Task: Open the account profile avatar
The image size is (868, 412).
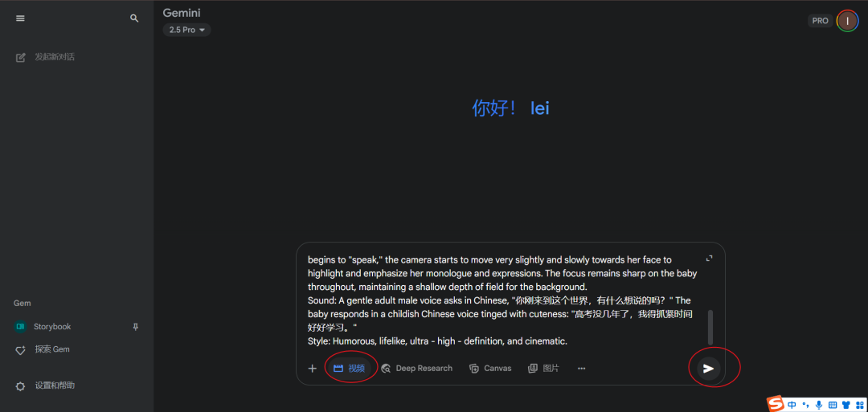Action: (847, 20)
